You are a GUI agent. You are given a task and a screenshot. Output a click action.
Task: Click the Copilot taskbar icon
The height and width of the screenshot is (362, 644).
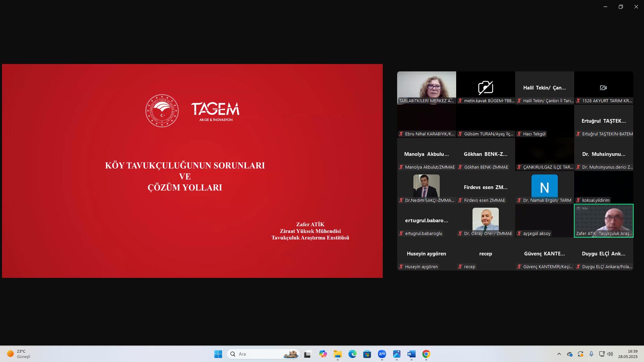click(323, 354)
